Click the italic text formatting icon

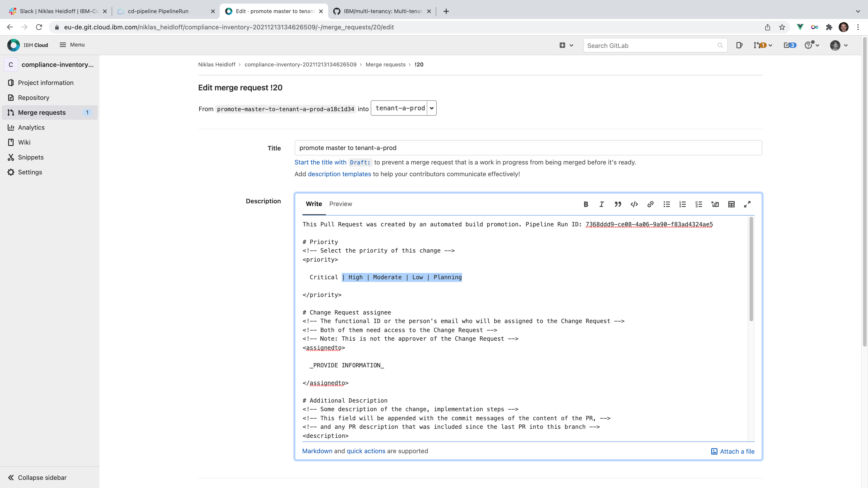601,204
